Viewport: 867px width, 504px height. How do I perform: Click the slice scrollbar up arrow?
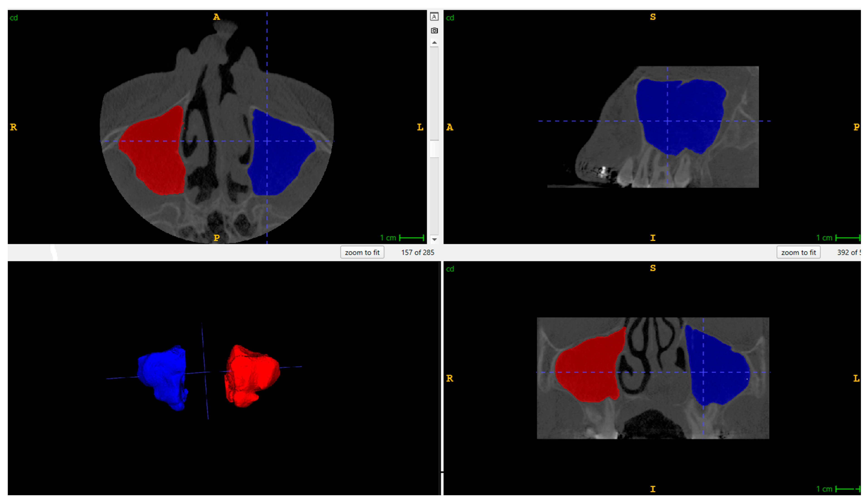[x=434, y=43]
